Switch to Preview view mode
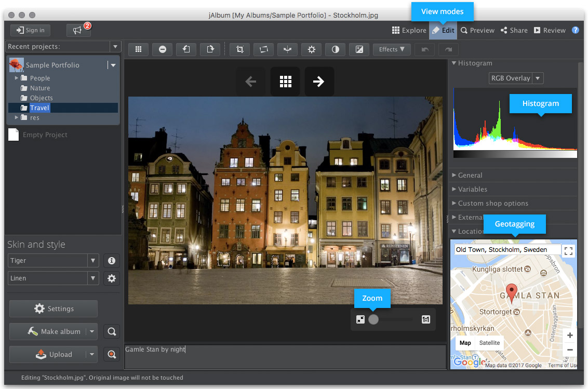This screenshot has height=389, width=588. [477, 31]
